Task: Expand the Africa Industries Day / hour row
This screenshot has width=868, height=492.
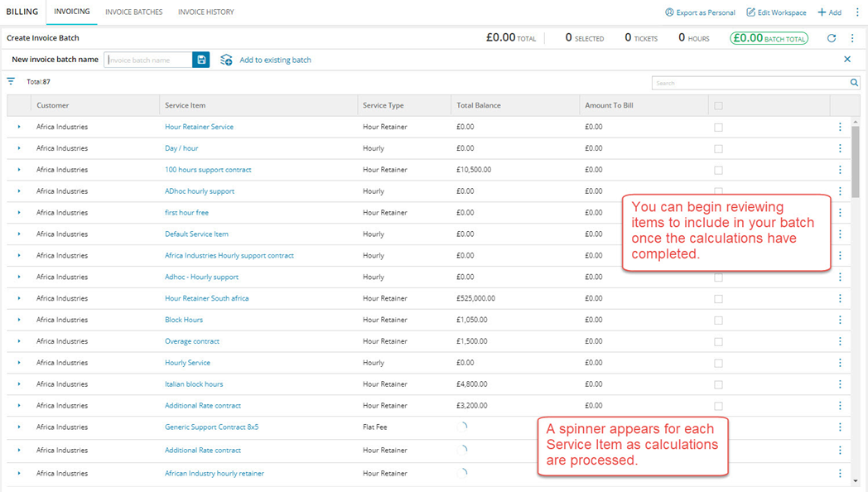Action: pos(19,148)
